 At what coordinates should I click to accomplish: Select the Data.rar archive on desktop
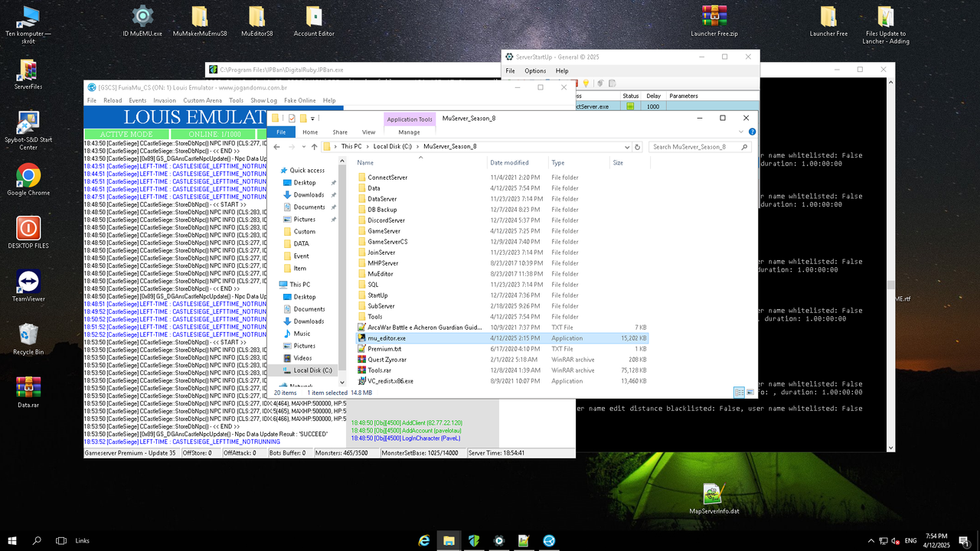point(28,392)
